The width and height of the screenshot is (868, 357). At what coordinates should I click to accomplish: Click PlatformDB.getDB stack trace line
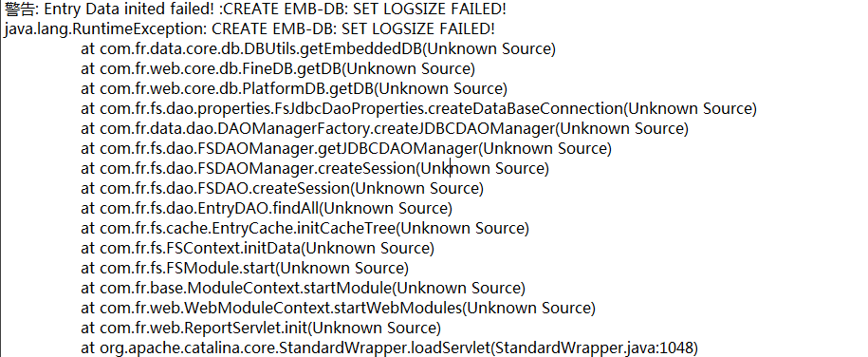point(294,88)
